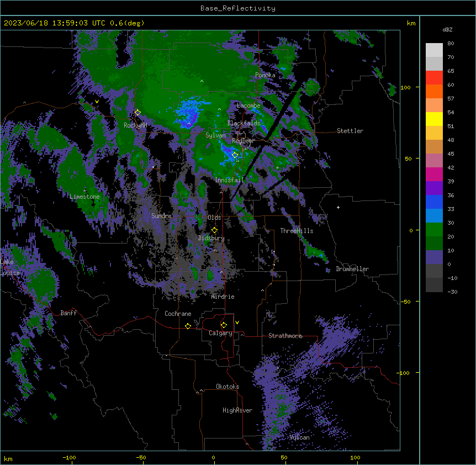Click the yellow diamond marker south of RedDeer
The height and width of the screenshot is (465, 476).
pyautogui.click(x=235, y=155)
